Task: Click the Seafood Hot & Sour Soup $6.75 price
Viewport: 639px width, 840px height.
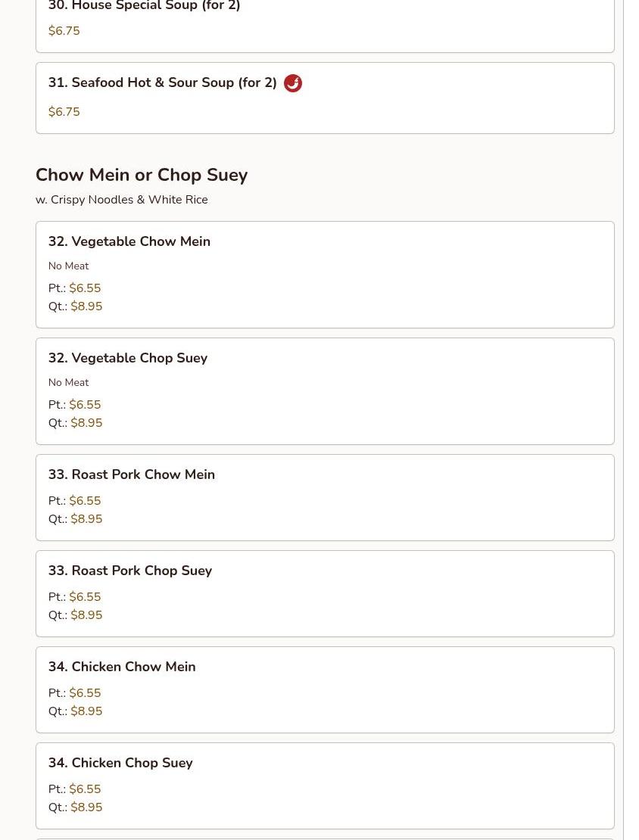Action: coord(64,112)
